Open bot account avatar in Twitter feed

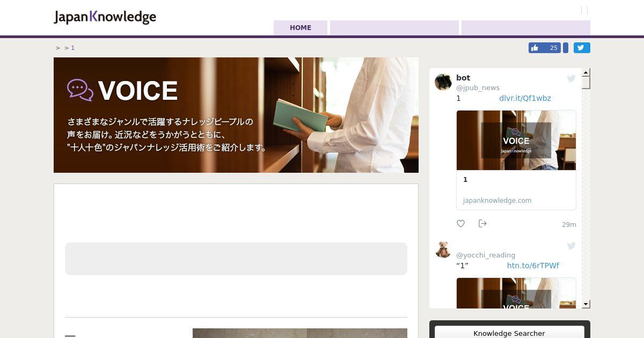pyautogui.click(x=443, y=82)
